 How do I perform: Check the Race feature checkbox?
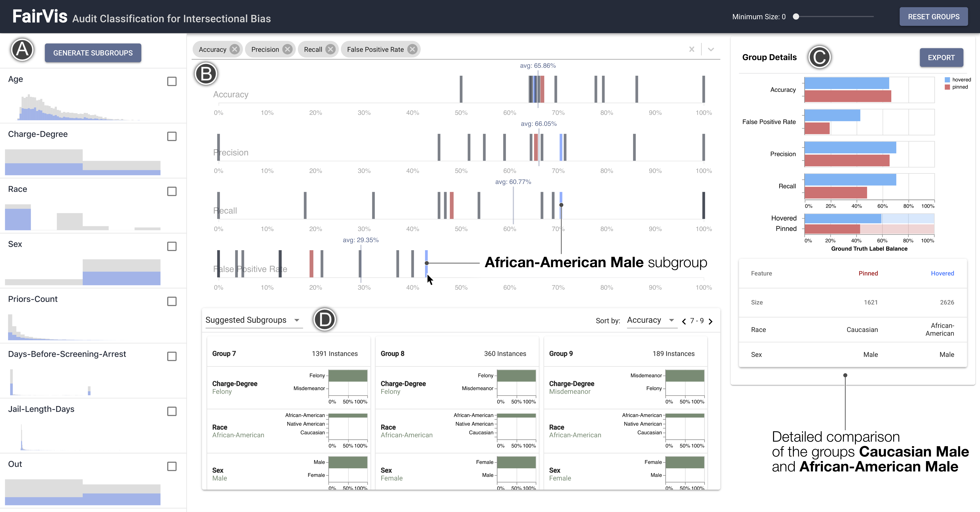click(172, 191)
